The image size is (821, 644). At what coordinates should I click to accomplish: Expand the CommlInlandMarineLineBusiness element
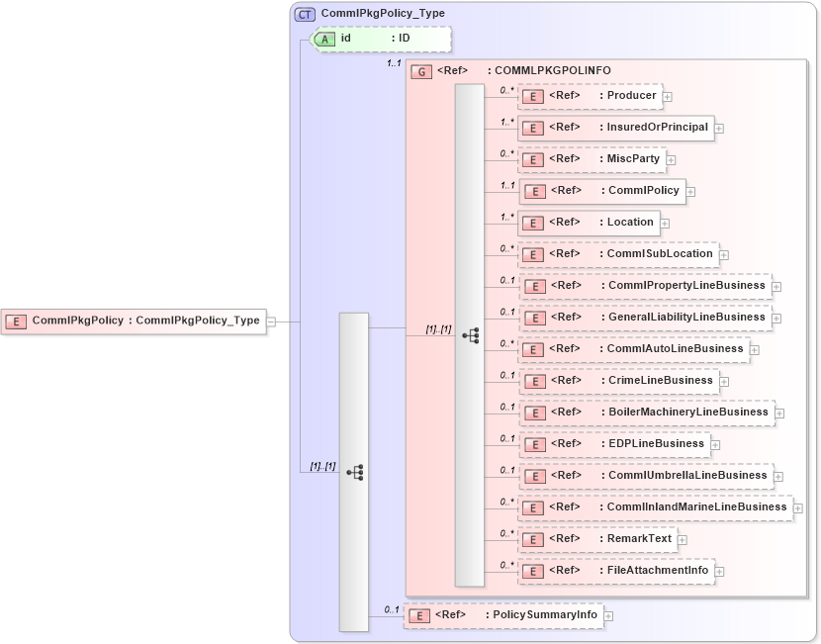click(797, 507)
